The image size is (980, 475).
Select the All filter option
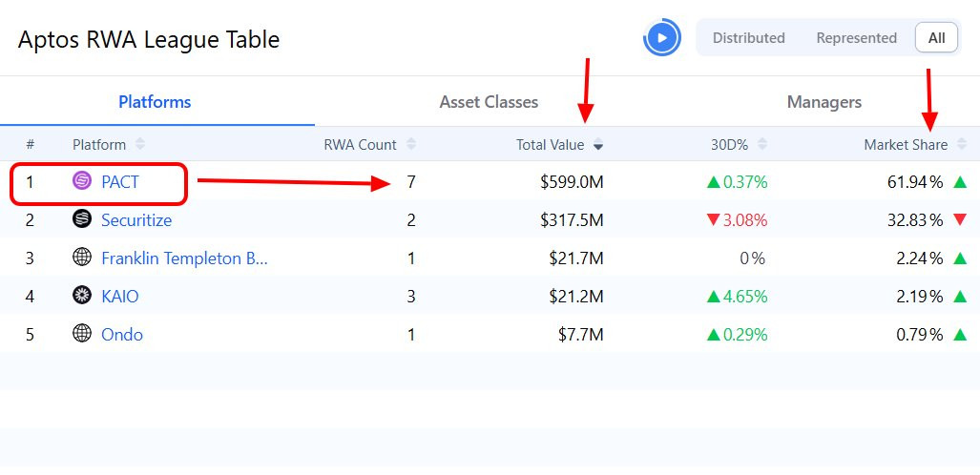[x=936, y=38]
